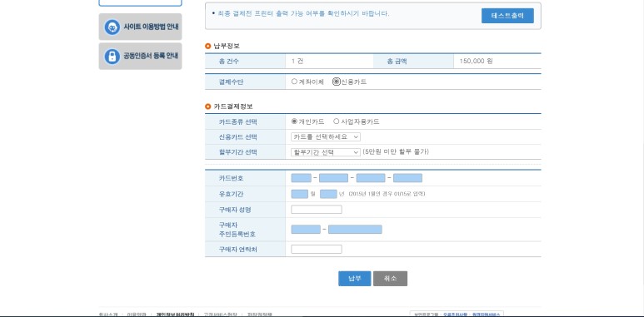Choose the 개인카드 card type radio

(294, 121)
